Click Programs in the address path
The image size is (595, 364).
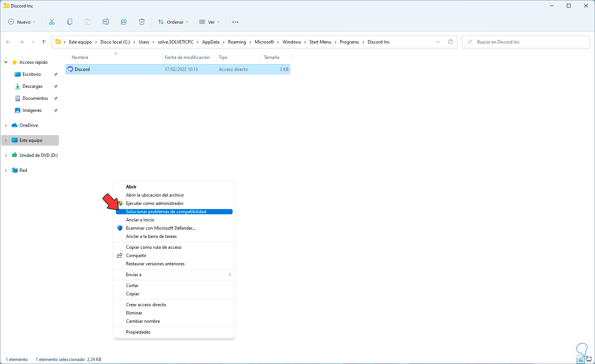point(349,42)
